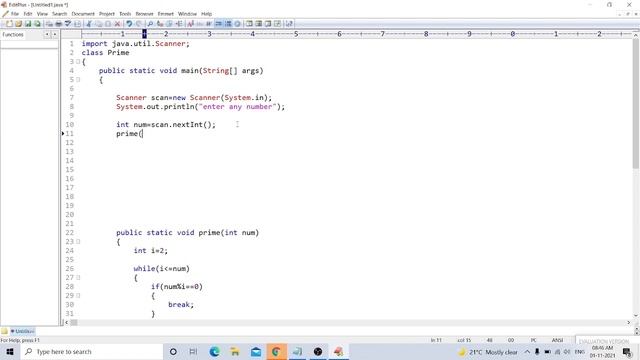Open the Document menu

pyautogui.click(x=83, y=14)
